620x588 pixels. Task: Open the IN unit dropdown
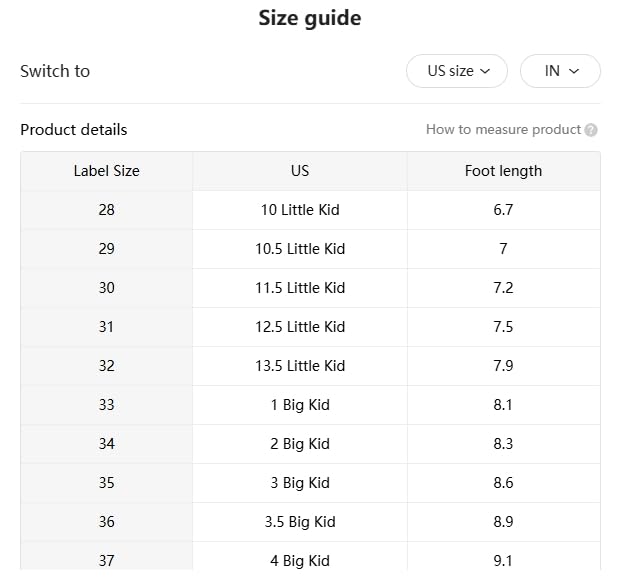tap(560, 71)
